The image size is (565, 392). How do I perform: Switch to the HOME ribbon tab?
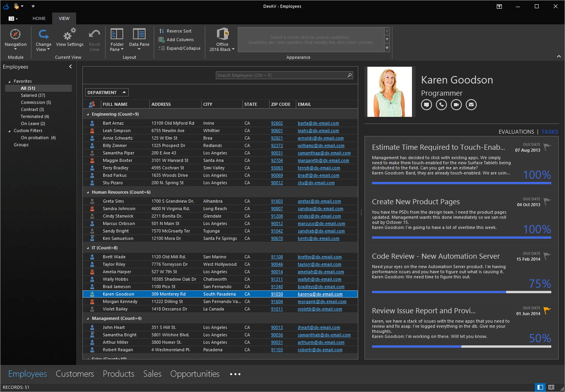point(39,18)
